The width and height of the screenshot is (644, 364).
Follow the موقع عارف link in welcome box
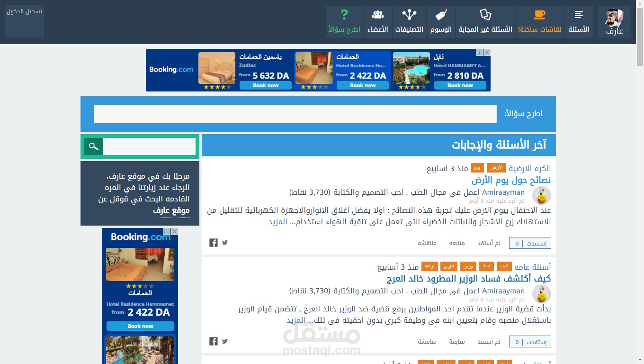click(171, 210)
